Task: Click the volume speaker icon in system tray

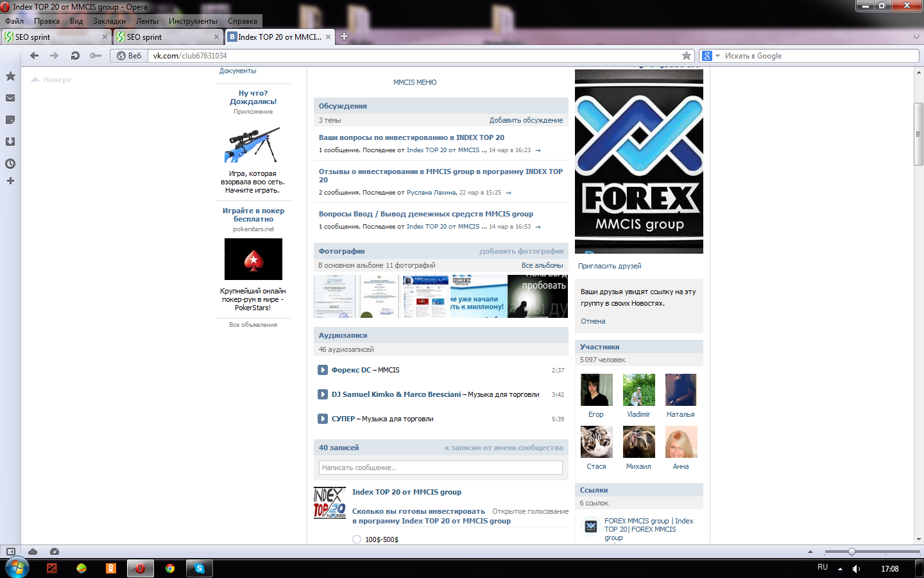Action: (x=856, y=569)
